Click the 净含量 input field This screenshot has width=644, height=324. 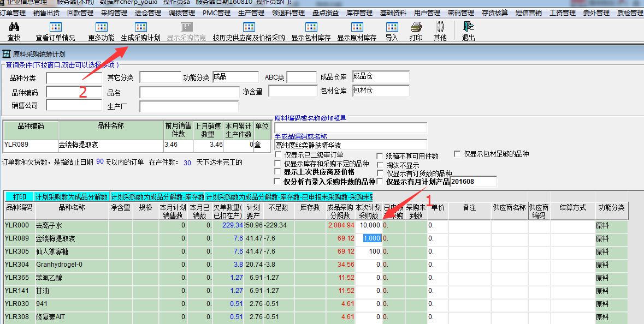pyautogui.click(x=293, y=91)
